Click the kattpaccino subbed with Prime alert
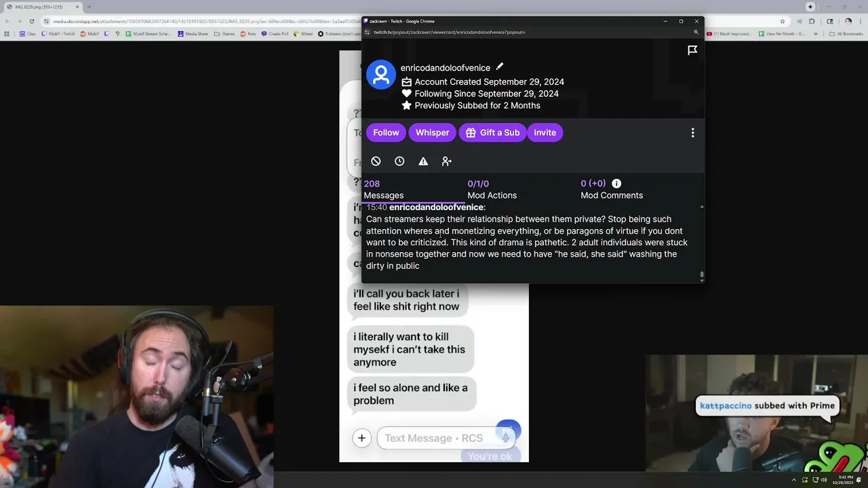Image resolution: width=868 pixels, height=488 pixels. [x=767, y=406]
